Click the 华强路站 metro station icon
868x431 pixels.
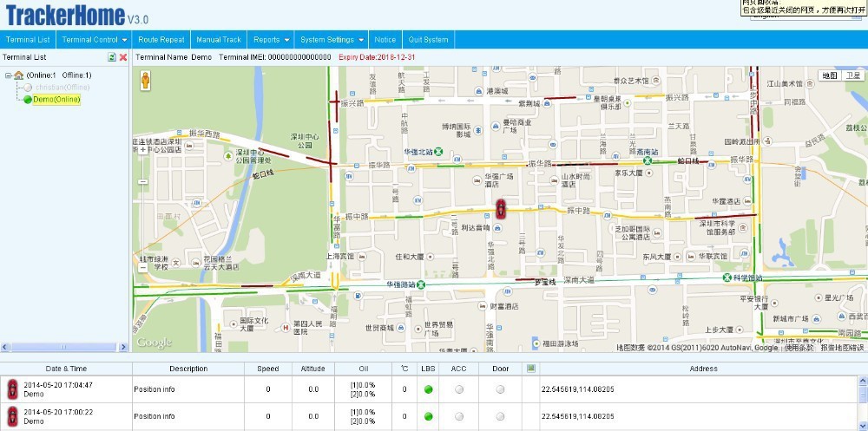pos(421,284)
